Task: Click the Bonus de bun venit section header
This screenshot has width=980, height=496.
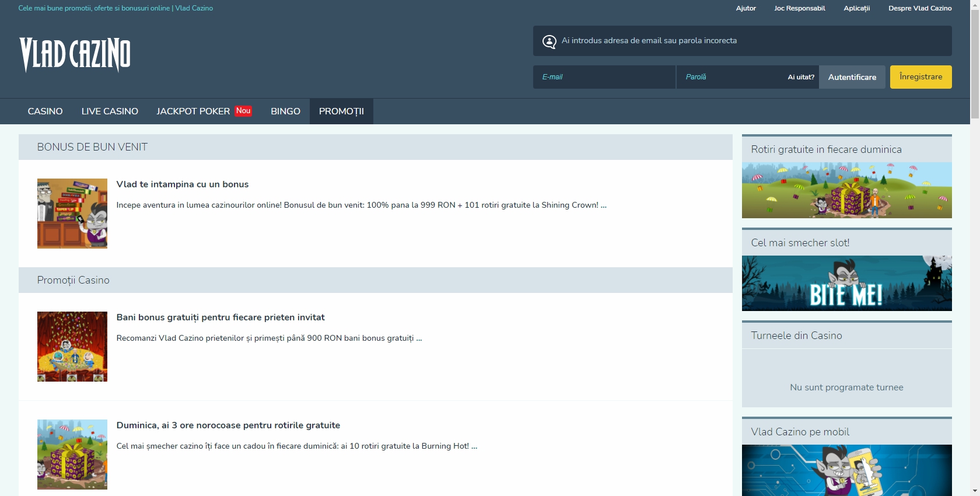Action: [x=376, y=147]
